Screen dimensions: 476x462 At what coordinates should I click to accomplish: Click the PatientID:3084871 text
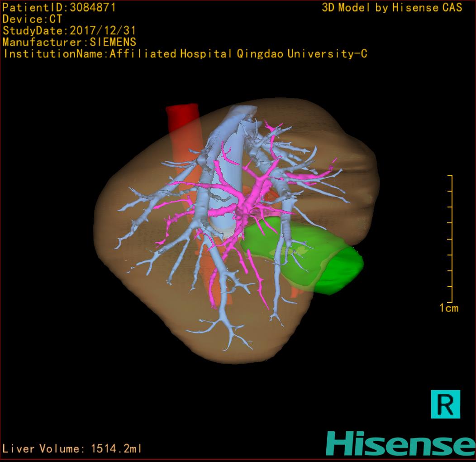[x=59, y=7]
